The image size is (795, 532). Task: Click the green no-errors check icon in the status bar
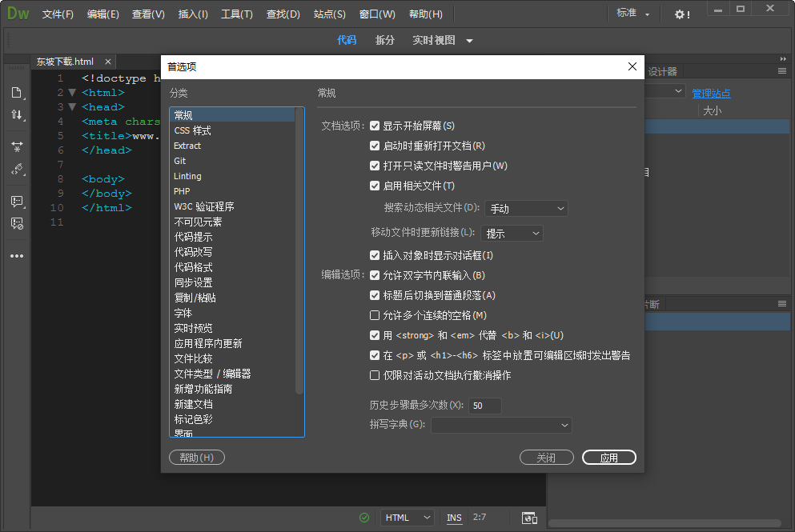coord(364,518)
